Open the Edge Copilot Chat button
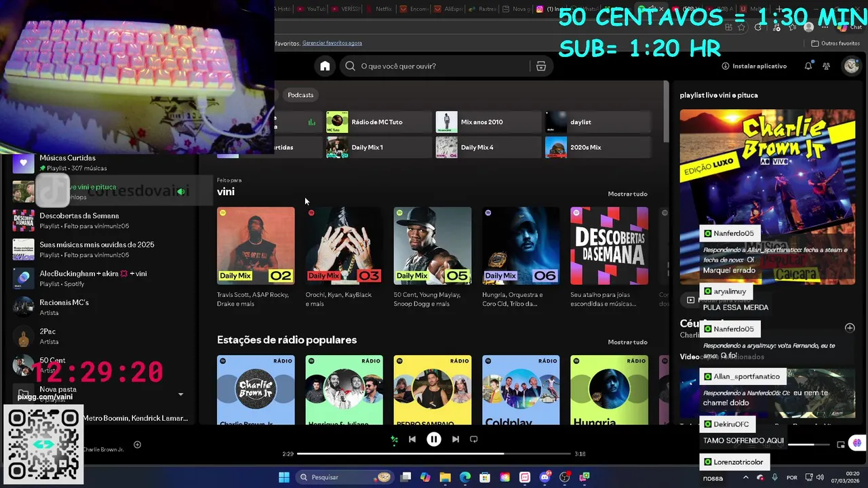The width and height of the screenshot is (868, 488). click(850, 27)
